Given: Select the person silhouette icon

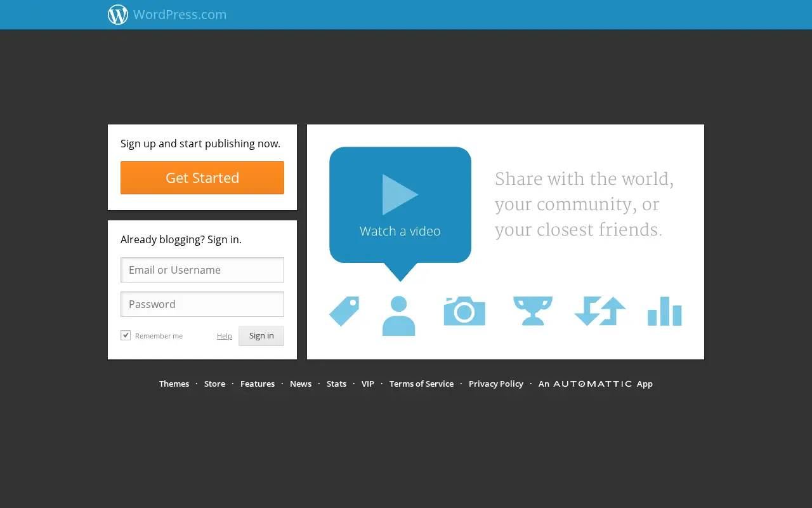Looking at the screenshot, I should click(x=399, y=316).
